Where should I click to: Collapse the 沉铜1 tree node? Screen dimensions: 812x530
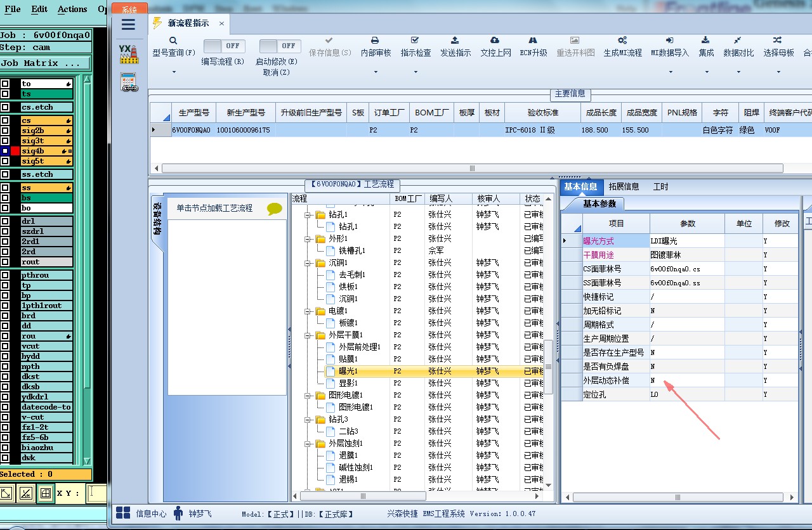click(x=308, y=262)
